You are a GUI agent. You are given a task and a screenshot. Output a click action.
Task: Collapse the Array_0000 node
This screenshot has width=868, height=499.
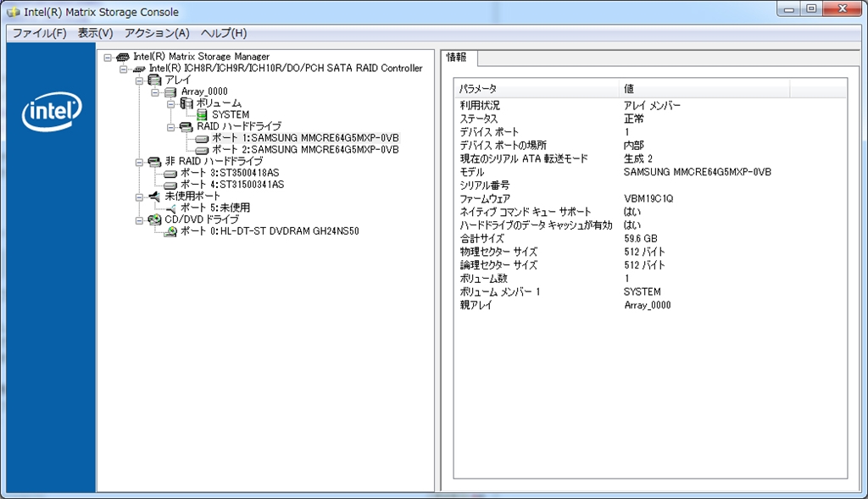[155, 91]
